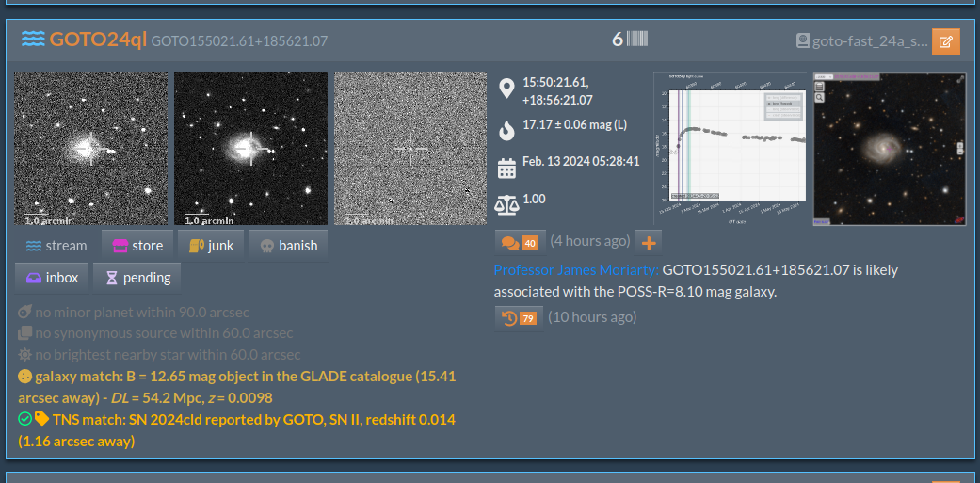Open Professor James Moriarty user link
This screenshot has height=483, width=980.
tap(576, 270)
